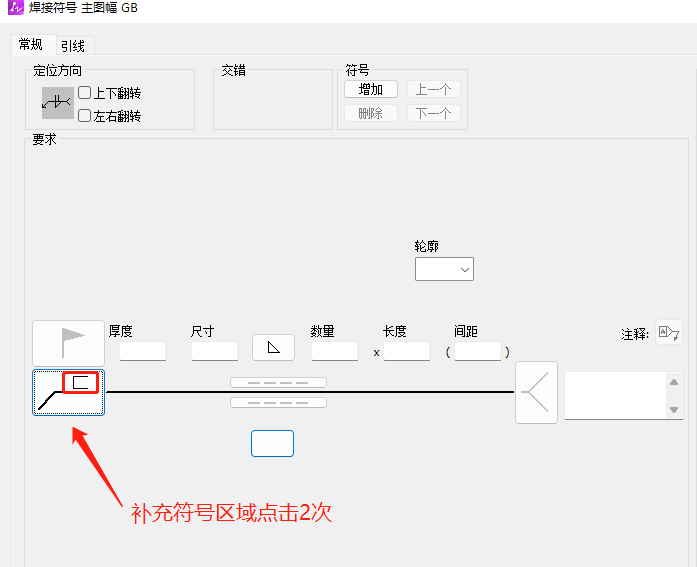Click the lower dashed identification line button
Viewport: 697px width, 567px height.
tap(278, 403)
